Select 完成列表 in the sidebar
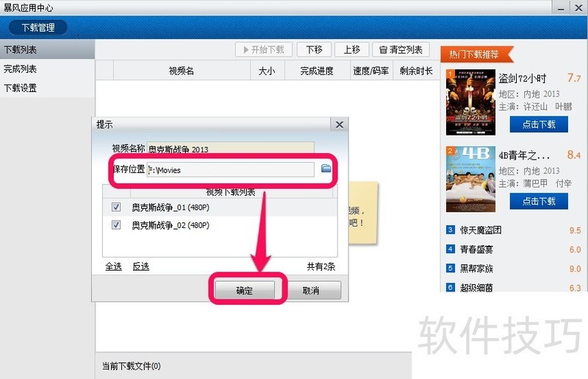 tap(21, 69)
